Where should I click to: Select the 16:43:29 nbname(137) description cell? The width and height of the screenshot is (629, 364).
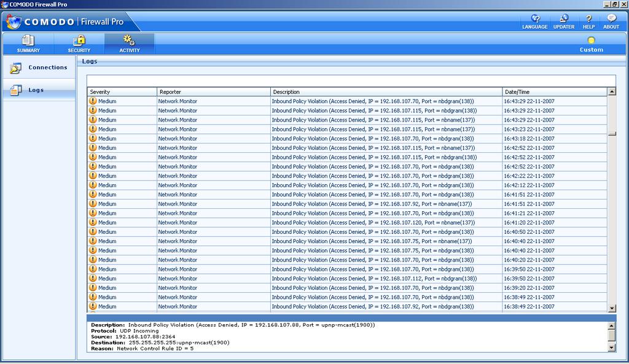tap(373, 120)
